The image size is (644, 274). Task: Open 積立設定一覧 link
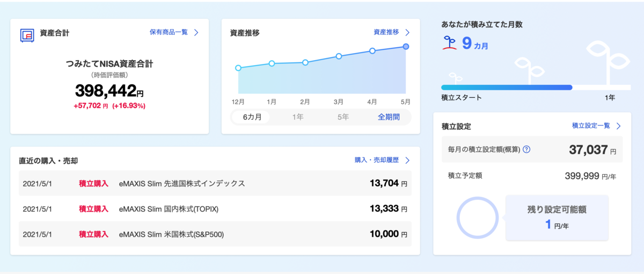pyautogui.click(x=591, y=126)
